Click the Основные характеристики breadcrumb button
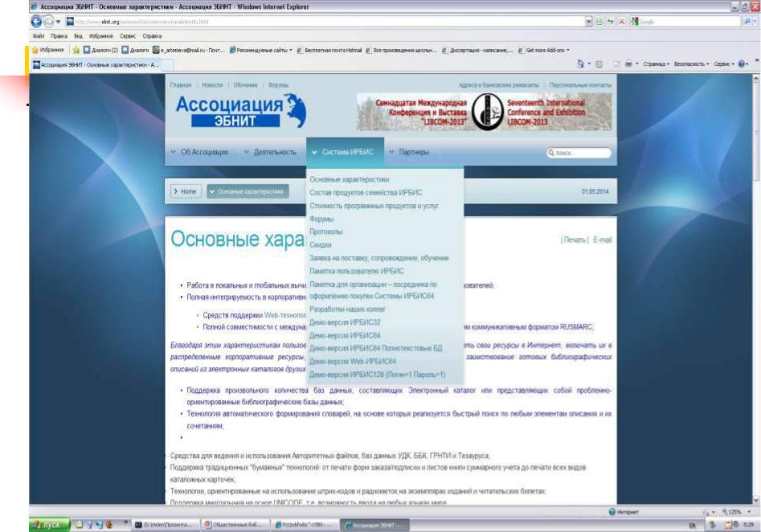Image resolution: width=761 pixels, height=532 pixels. click(248, 191)
